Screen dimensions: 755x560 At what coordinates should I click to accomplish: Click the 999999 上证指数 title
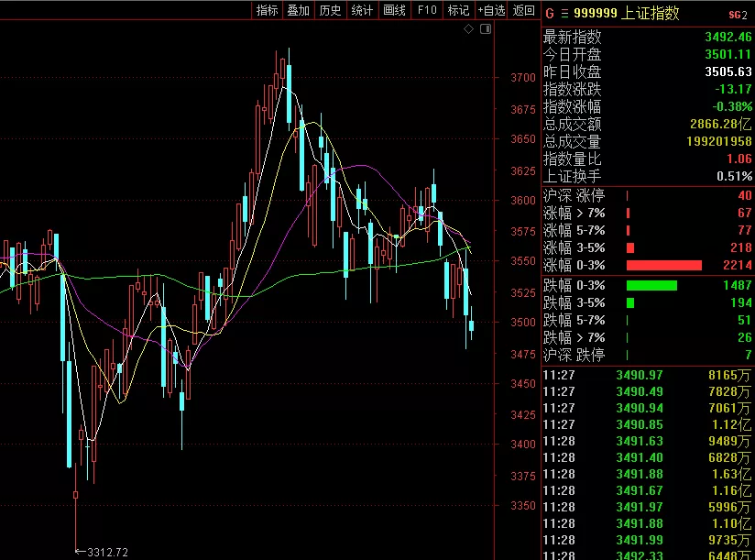click(627, 13)
